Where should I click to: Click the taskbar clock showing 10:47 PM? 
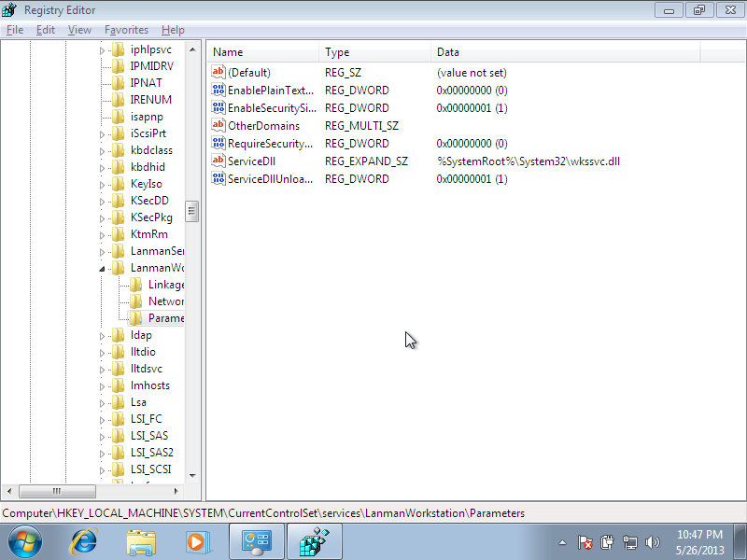tap(699, 542)
